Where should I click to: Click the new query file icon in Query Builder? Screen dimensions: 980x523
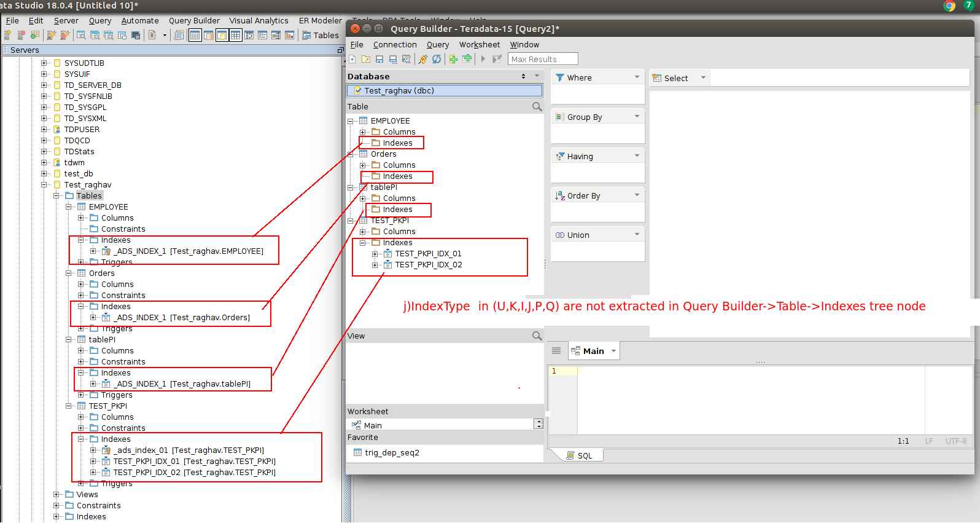click(x=352, y=59)
